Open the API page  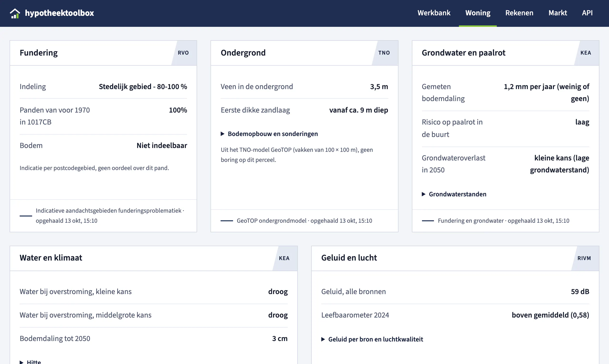(x=587, y=13)
